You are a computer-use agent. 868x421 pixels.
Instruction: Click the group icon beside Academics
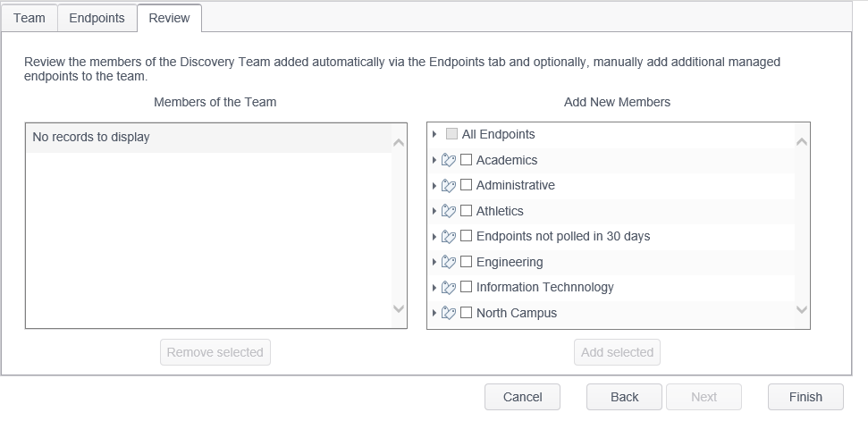tap(449, 161)
